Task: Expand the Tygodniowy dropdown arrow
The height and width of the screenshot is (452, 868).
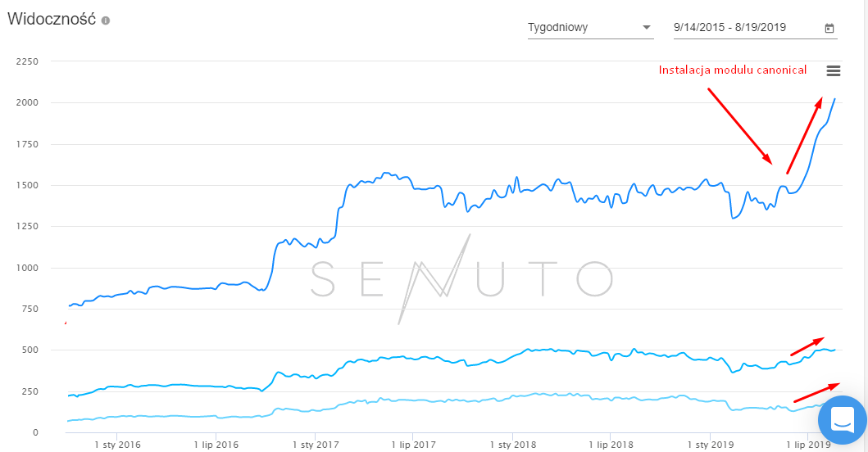Action: [x=647, y=28]
